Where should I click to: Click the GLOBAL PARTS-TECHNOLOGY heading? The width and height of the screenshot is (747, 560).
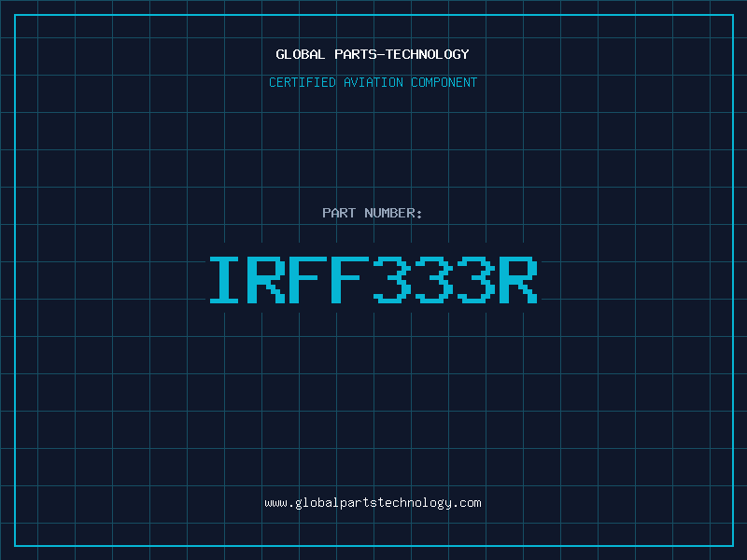tap(373, 54)
